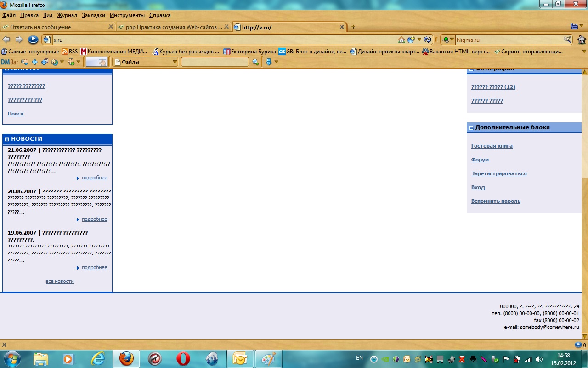Viewport: 588px width, 368px height.
Task: Open the Paint application on the taskbar
Action: point(269,359)
